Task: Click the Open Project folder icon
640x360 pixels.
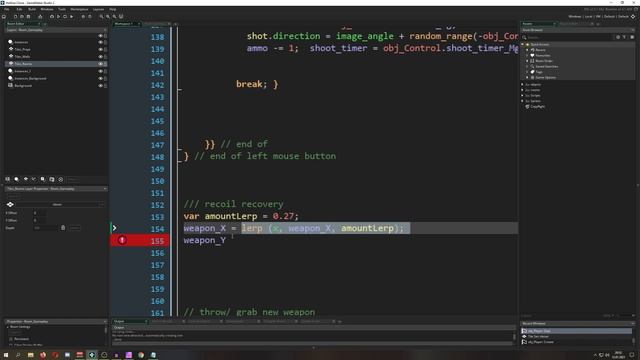Action: [x=22, y=17]
